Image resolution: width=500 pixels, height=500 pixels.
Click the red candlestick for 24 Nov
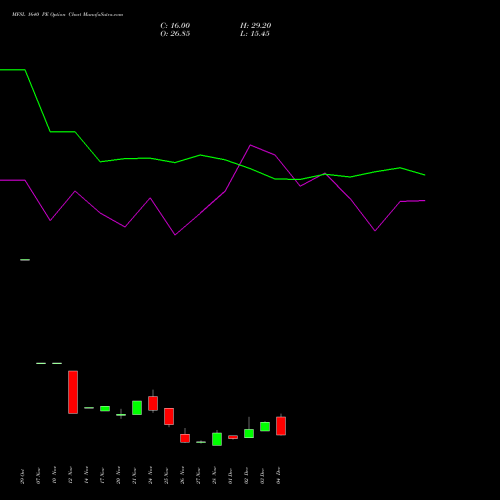click(x=153, y=403)
